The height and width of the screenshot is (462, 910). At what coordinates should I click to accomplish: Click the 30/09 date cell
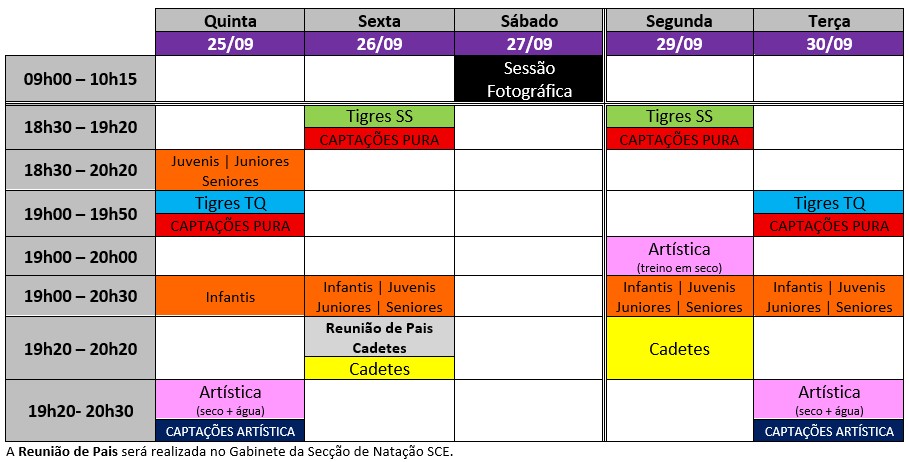tap(829, 43)
